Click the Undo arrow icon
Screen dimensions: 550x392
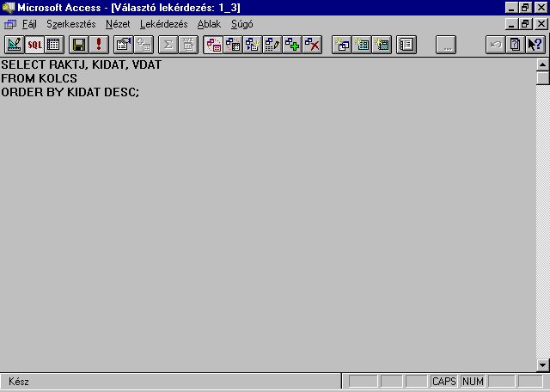coord(496,45)
